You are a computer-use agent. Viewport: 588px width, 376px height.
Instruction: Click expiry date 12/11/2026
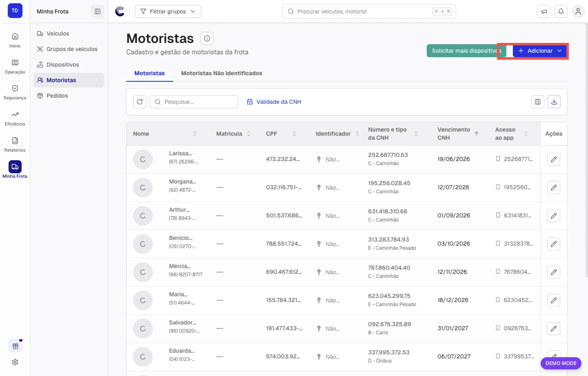coord(452,272)
